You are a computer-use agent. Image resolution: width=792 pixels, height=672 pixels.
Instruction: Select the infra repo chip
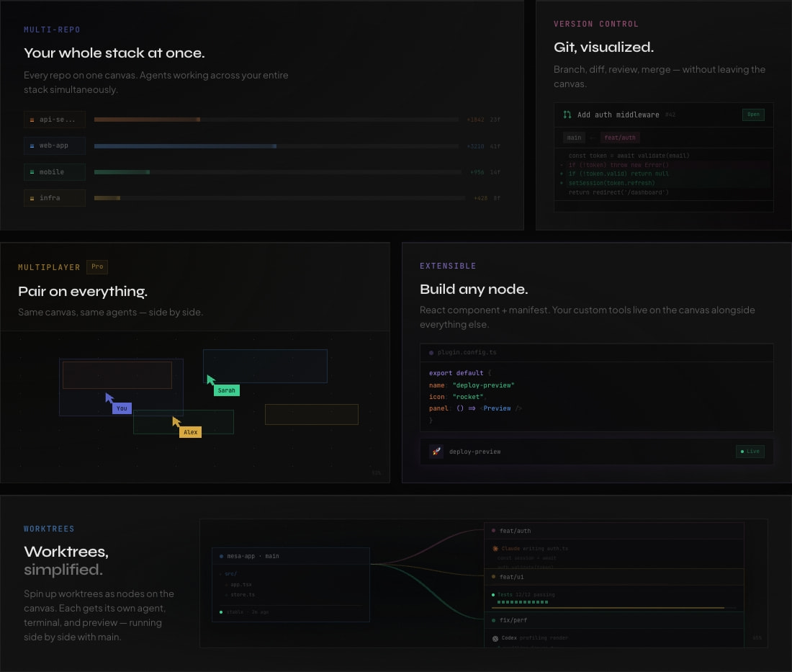55,198
